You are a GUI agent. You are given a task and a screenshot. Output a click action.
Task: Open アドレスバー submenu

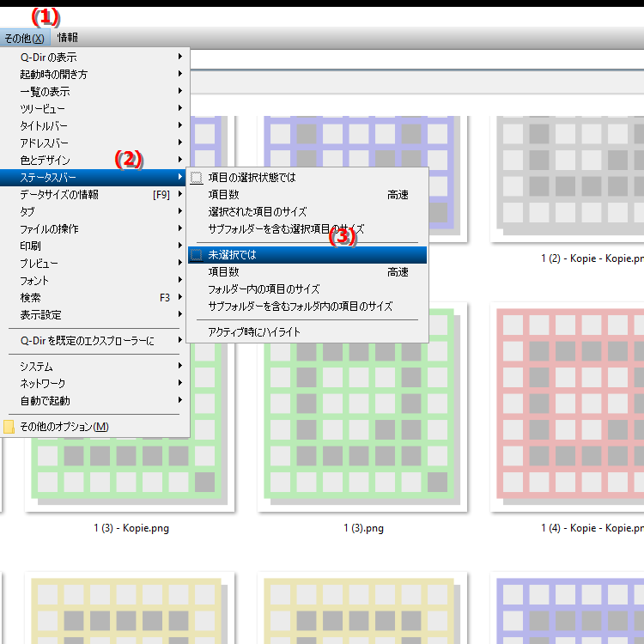point(94,143)
